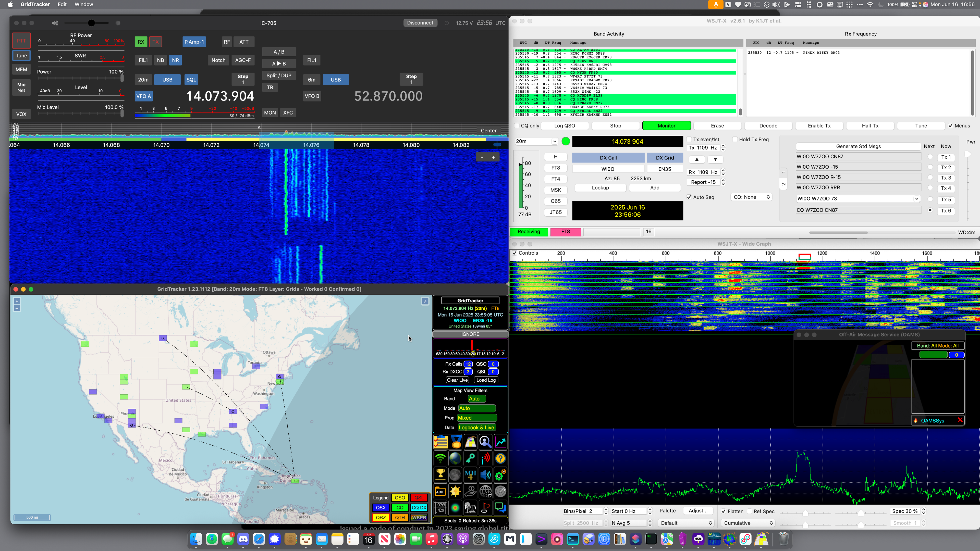Open Discord from the Dock

[x=243, y=539]
